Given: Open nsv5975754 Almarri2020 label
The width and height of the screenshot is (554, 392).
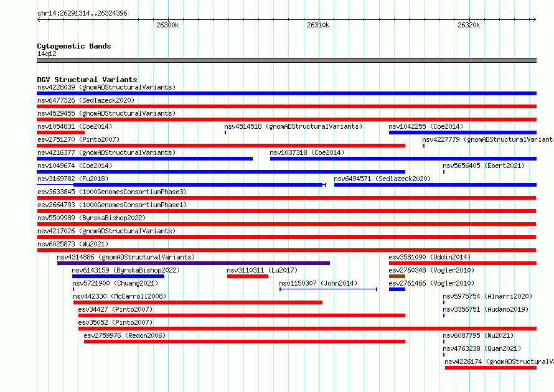Looking at the screenshot, I should 487,296.
